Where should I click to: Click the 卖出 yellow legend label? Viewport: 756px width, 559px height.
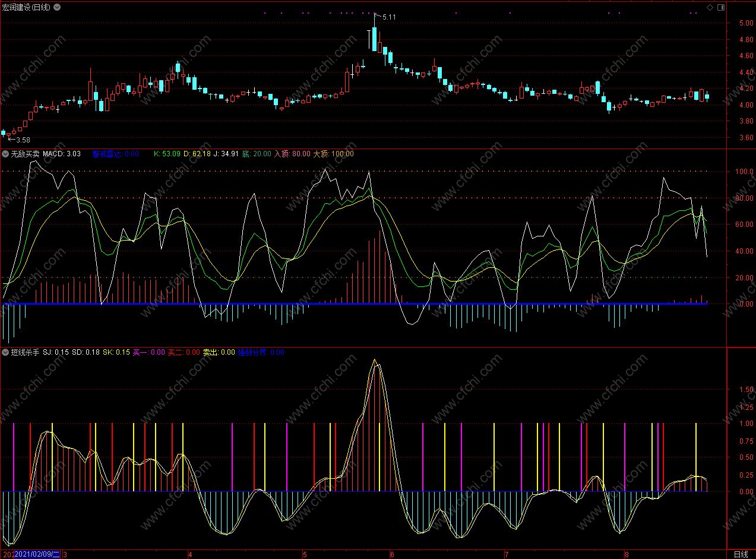point(210,352)
